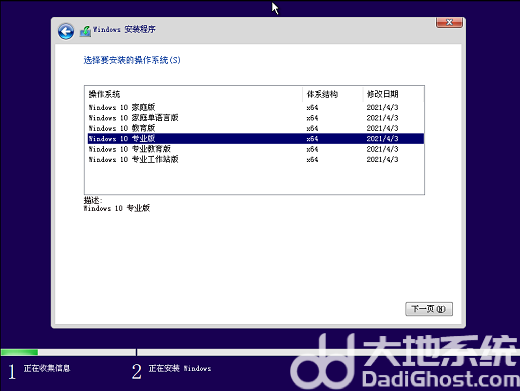Screen dimensions: 520x391
Task: Select Windows 10 教育版 row
Action: pyautogui.click(x=256, y=128)
